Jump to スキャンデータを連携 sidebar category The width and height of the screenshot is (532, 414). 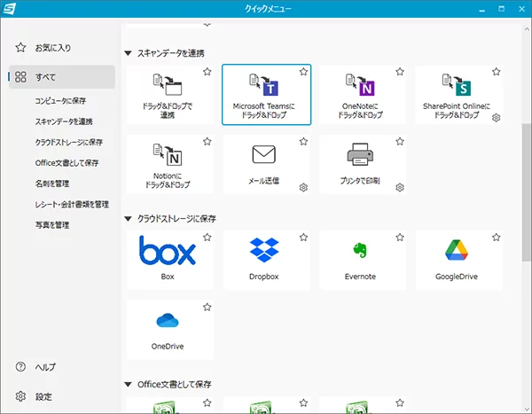[64, 121]
